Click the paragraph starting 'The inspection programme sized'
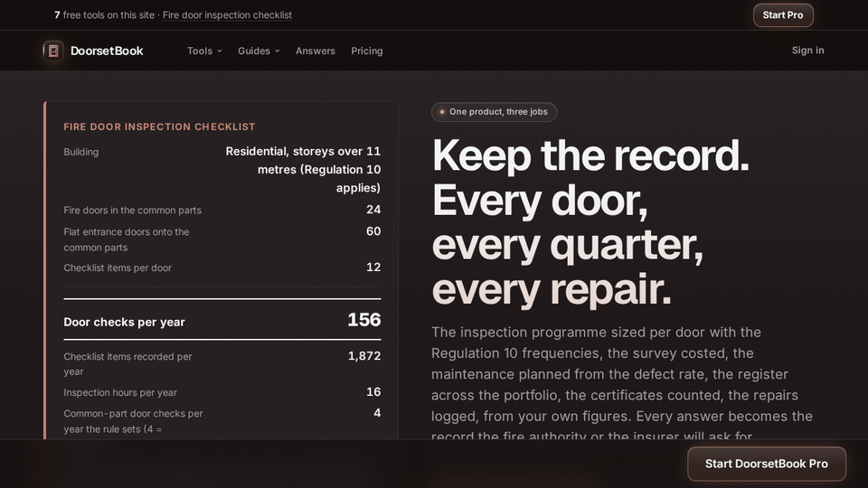 pos(622,385)
